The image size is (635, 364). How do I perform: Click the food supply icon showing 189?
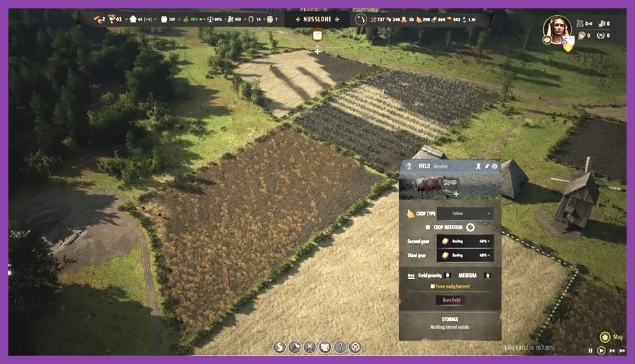pos(164,19)
